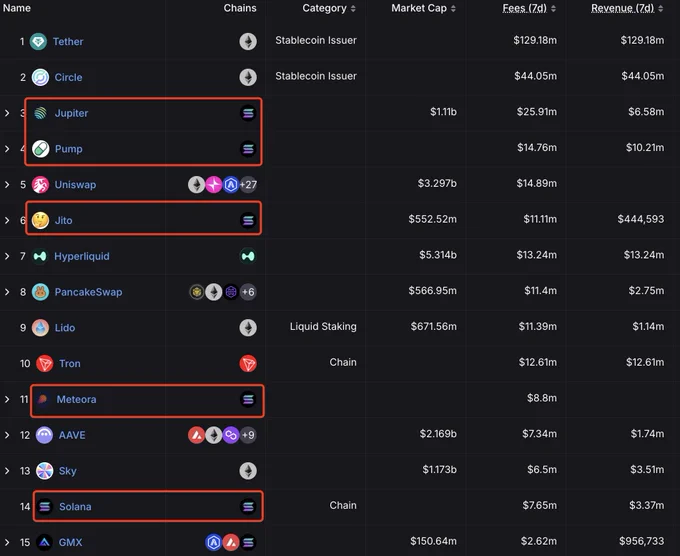Click the Uniswap unicorn logo icon
Image resolution: width=680 pixels, height=556 pixels.
click(x=40, y=185)
